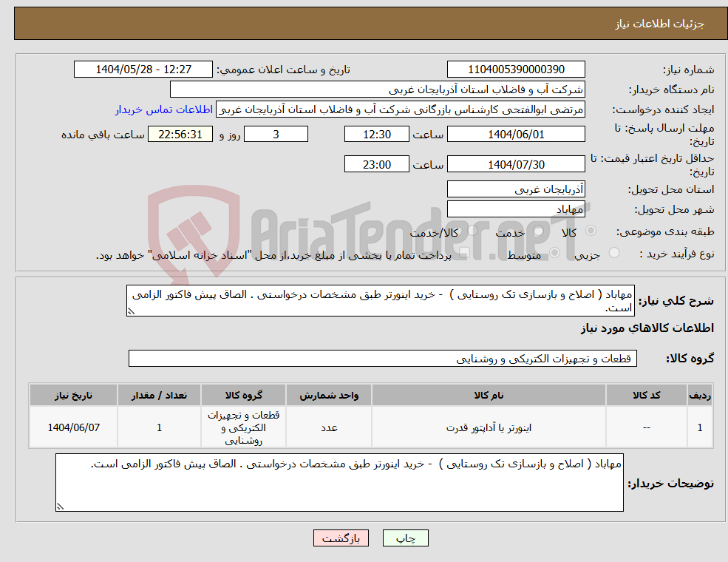This screenshot has height=562, width=728.
Task: Click the deadline date field 1404/06/01
Action: coord(516,134)
